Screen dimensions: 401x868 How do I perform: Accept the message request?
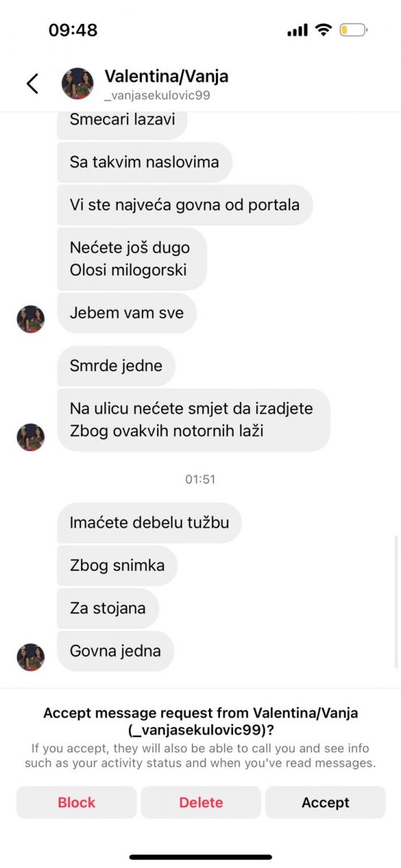click(x=326, y=802)
